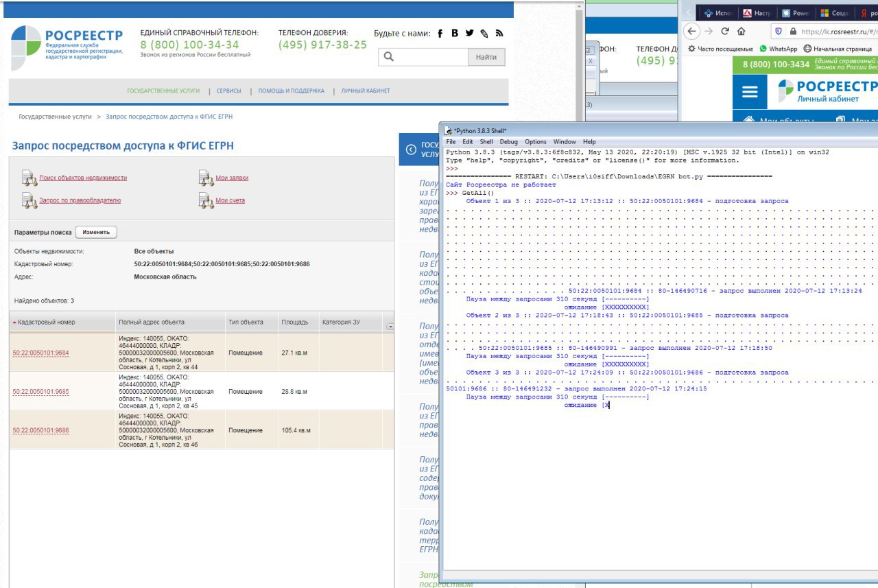Image resolution: width=878 pixels, height=588 pixels.
Task: Click Государственные услуги breadcrumb
Action: (55, 117)
